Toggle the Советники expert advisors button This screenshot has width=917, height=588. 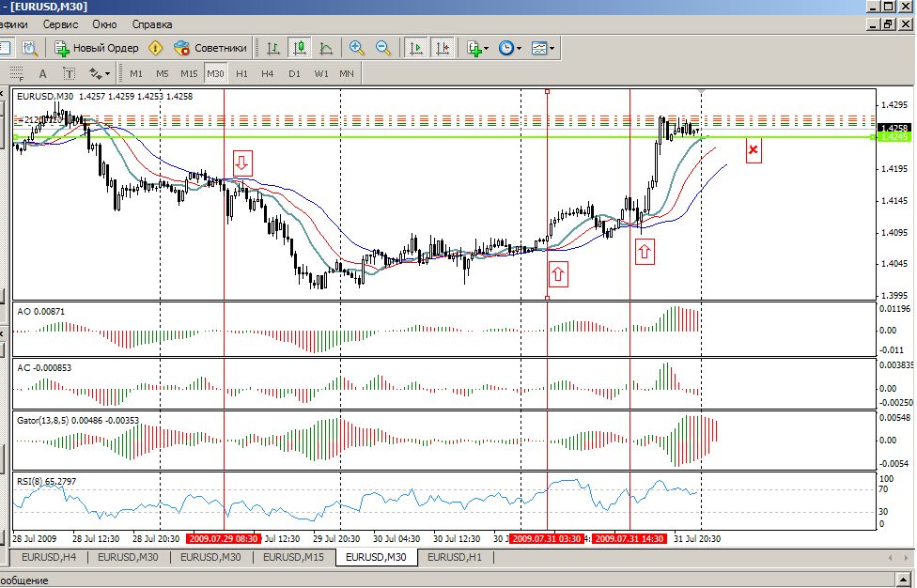(x=210, y=48)
